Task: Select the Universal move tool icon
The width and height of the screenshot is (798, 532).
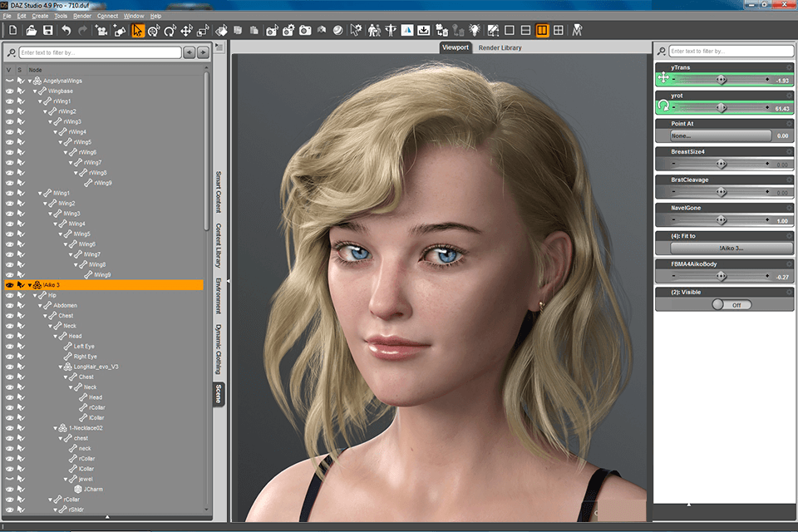Action: click(154, 31)
